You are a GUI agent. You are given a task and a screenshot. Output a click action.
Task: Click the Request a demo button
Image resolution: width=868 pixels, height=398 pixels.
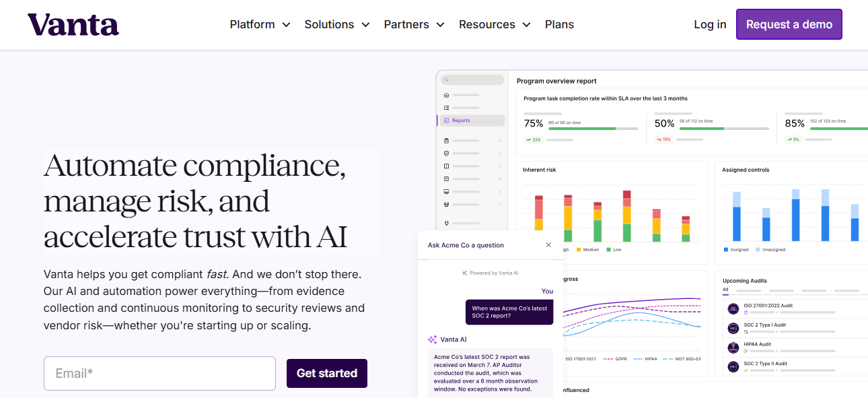click(789, 24)
